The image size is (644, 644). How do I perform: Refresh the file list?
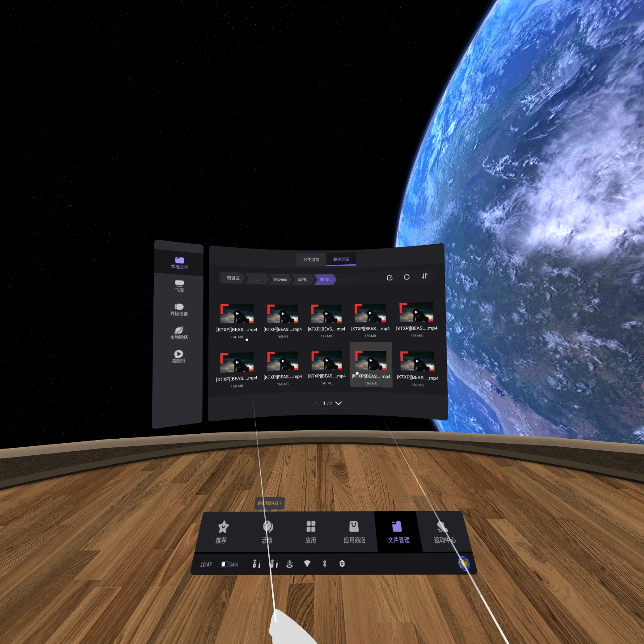407,277
